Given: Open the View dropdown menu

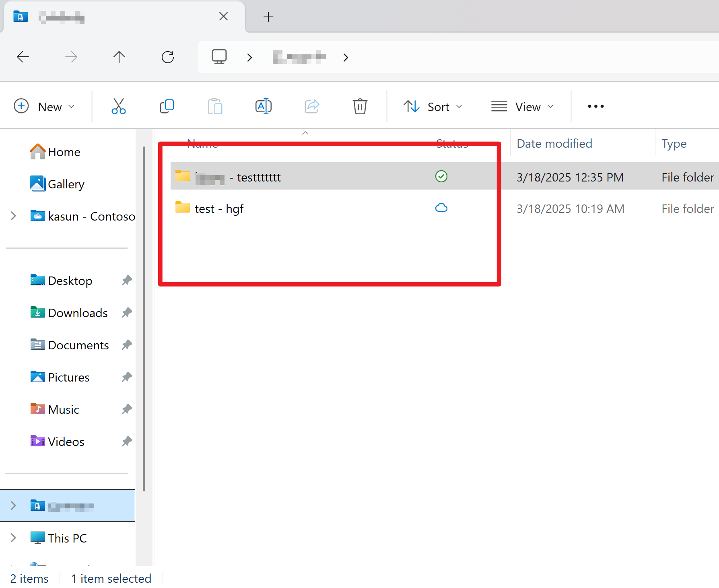Looking at the screenshot, I should point(523,106).
